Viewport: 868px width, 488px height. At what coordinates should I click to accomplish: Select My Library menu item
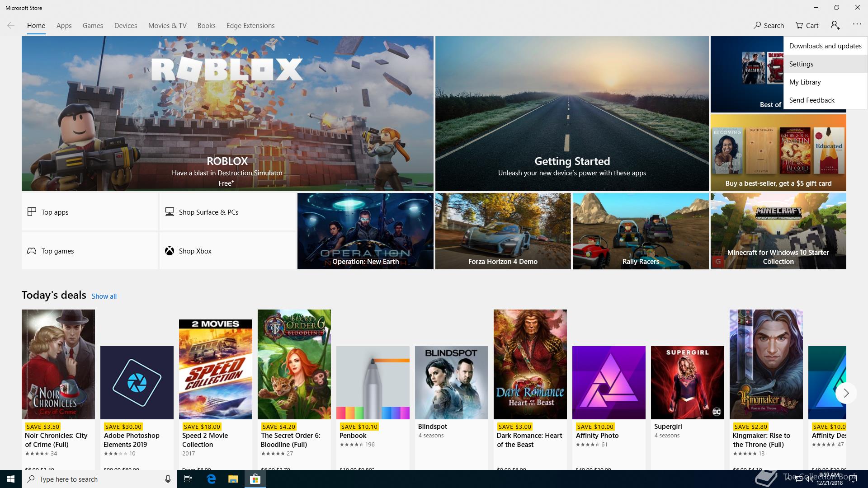pos(826,82)
